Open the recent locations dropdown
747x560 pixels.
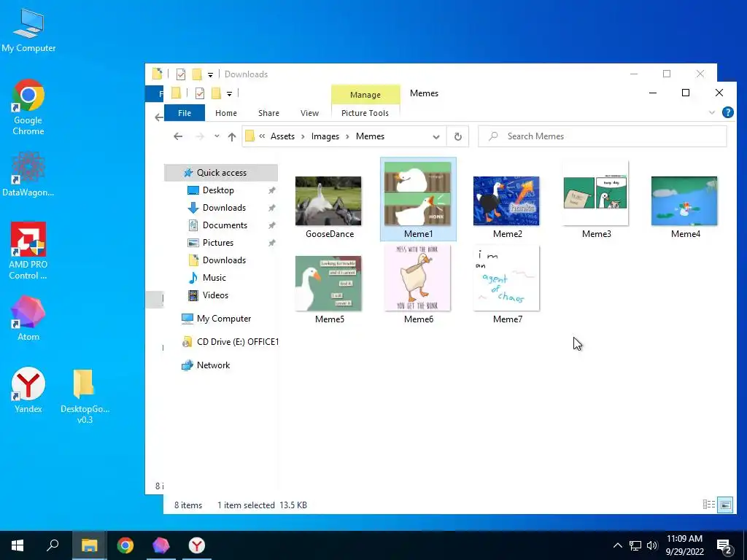tap(217, 136)
